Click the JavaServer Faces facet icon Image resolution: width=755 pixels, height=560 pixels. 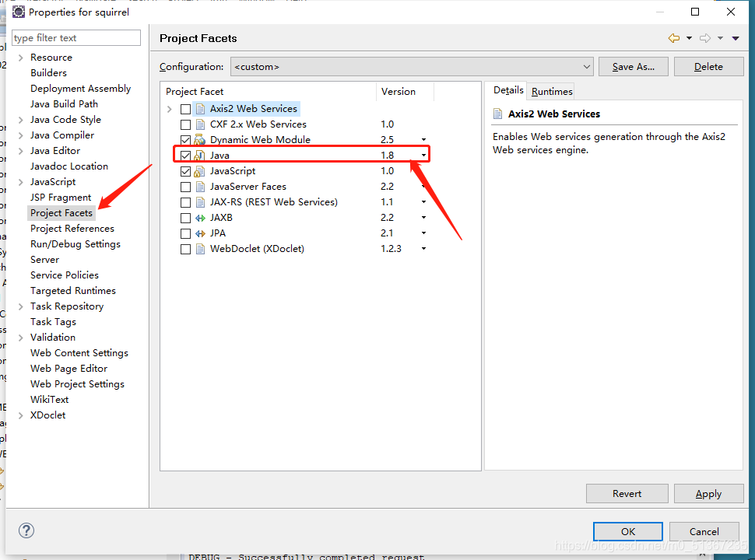pyautogui.click(x=200, y=187)
